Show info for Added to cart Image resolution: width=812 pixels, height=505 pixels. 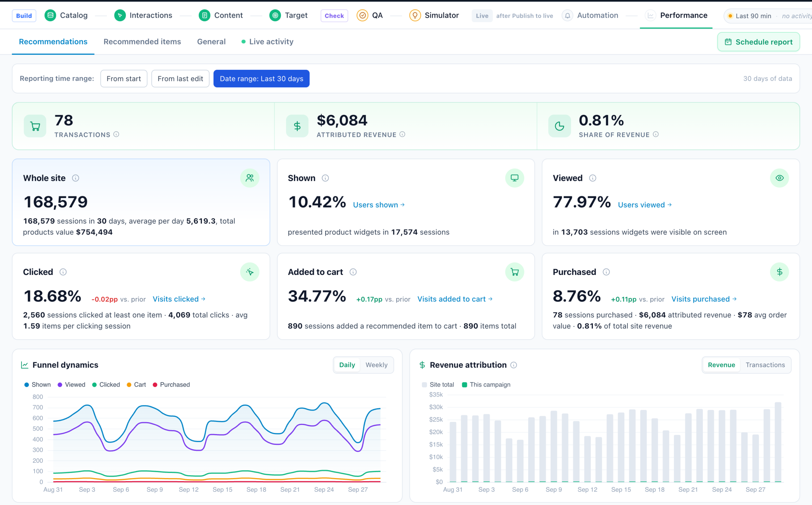coord(353,272)
